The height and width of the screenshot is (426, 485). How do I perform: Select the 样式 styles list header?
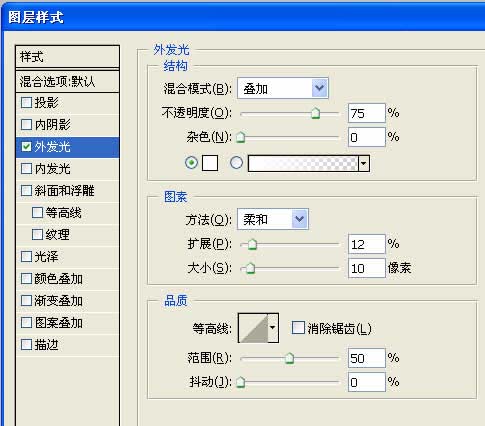click(x=67, y=57)
